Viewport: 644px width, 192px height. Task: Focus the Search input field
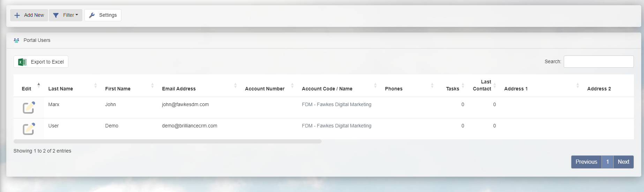599,62
